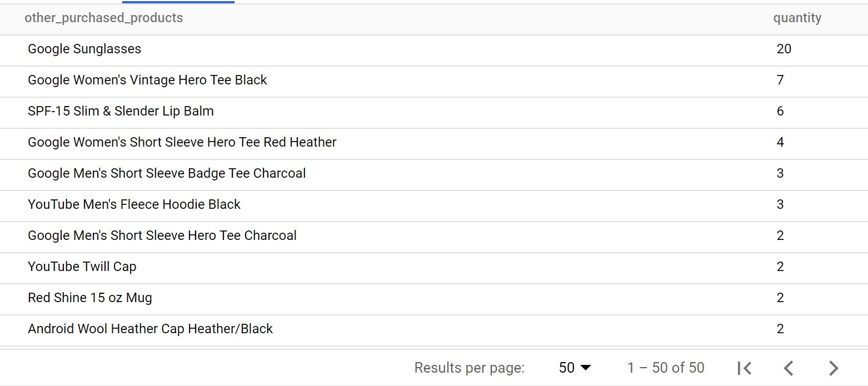Click quantity value 20 for Google Sunglasses
Viewport: 868px width, 386px height.
pyautogui.click(x=784, y=49)
